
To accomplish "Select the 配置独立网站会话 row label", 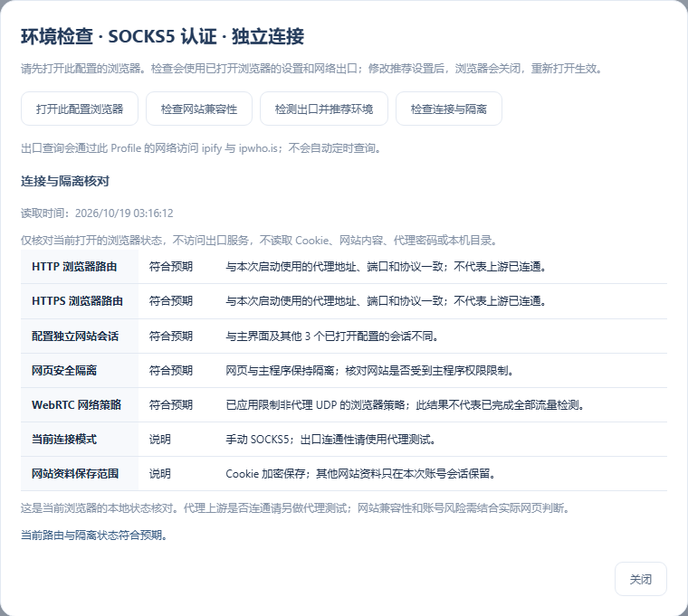I will (x=75, y=336).
